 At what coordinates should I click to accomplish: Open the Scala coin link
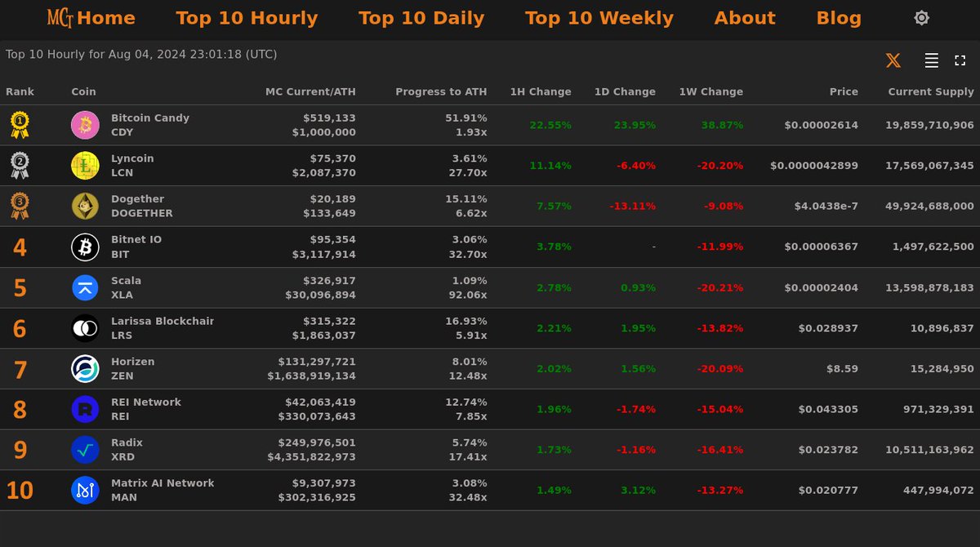click(126, 280)
